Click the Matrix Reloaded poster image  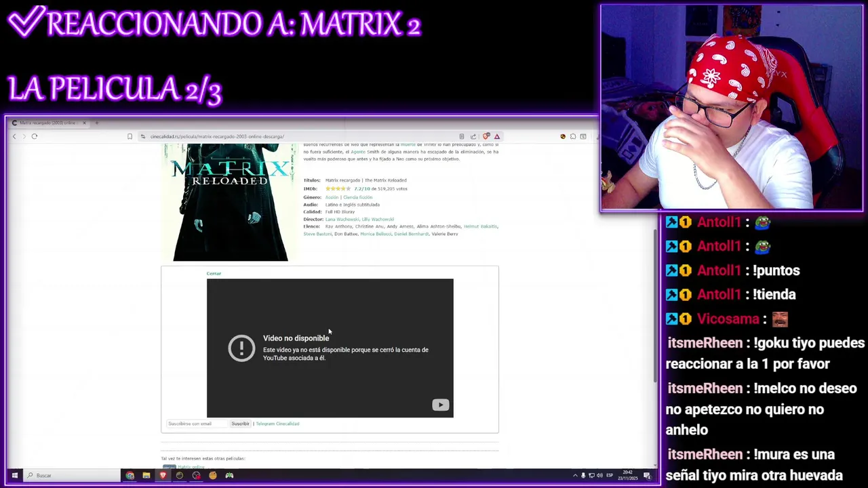coord(231,202)
